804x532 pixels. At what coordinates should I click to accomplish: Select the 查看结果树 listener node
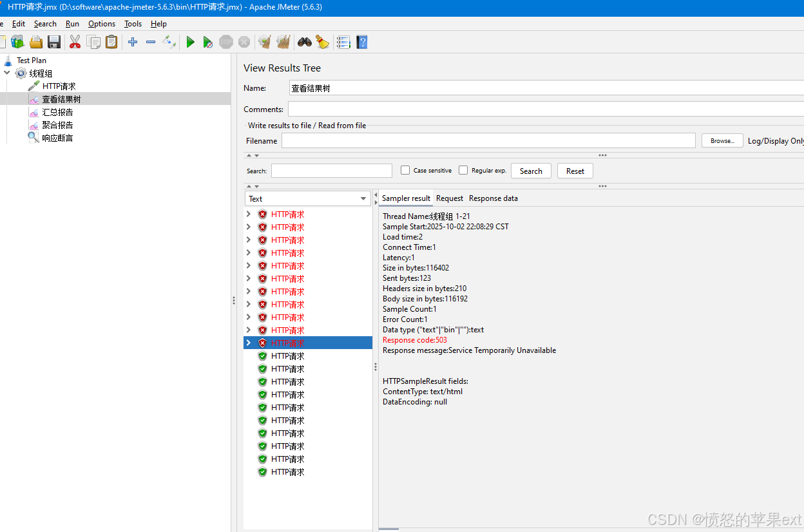62,99
